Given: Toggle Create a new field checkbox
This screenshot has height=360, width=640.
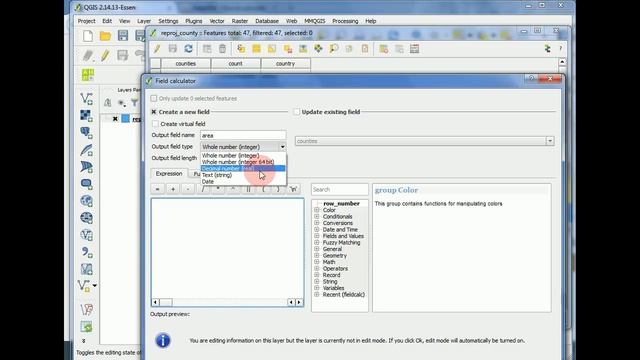Looking at the screenshot, I should (x=154, y=112).
